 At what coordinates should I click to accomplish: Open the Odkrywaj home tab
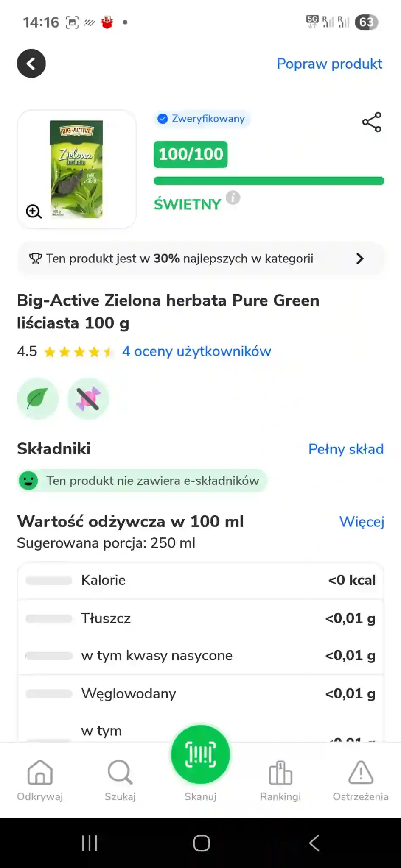[x=40, y=780]
